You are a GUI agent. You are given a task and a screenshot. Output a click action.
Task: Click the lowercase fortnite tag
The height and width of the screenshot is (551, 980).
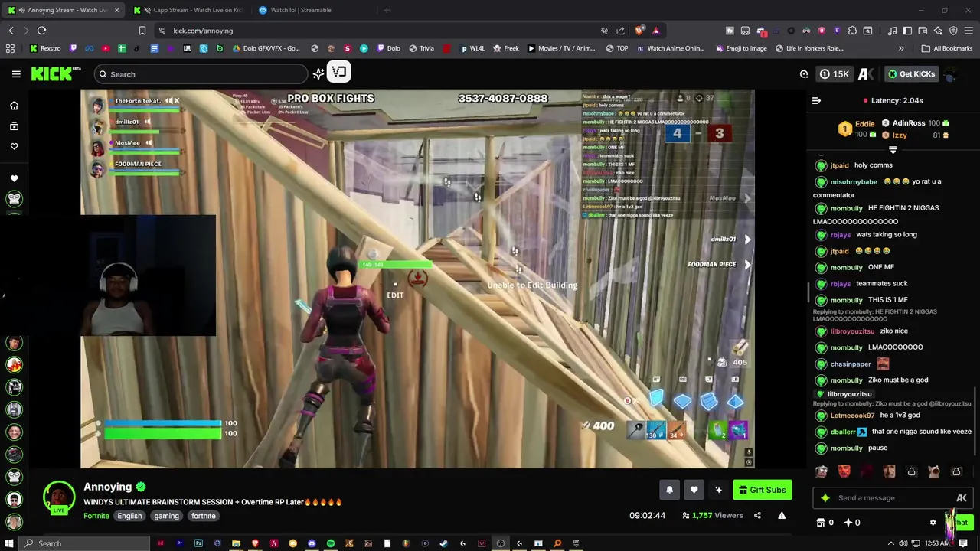click(x=204, y=516)
